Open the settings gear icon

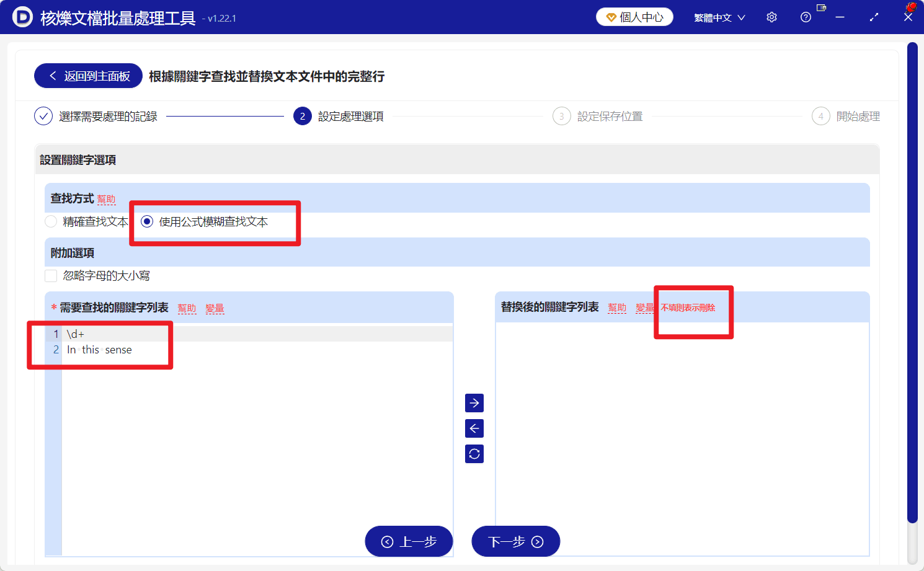pos(771,17)
